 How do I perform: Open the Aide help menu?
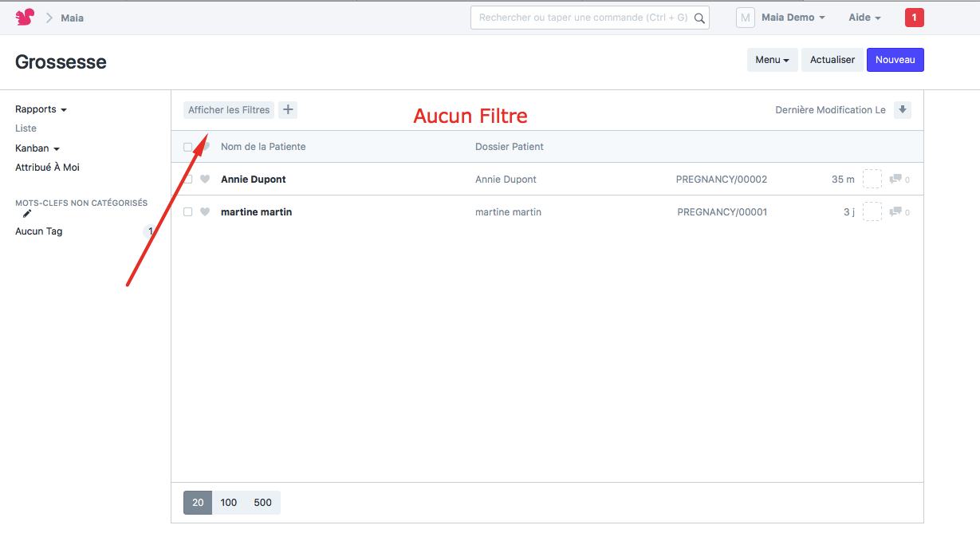coord(864,18)
